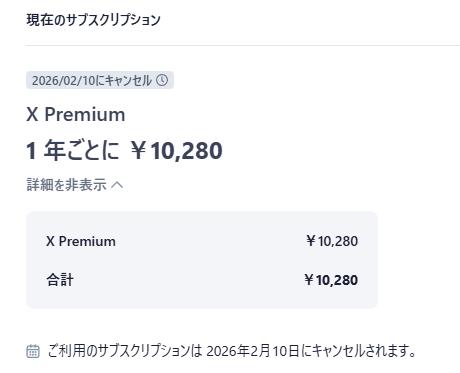Click the clock icon in the cancellation badge
460x373 pixels.
[162, 80]
